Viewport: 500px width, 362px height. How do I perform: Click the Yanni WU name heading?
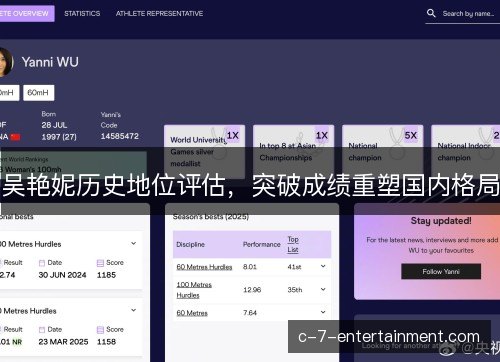pyautogui.click(x=50, y=62)
